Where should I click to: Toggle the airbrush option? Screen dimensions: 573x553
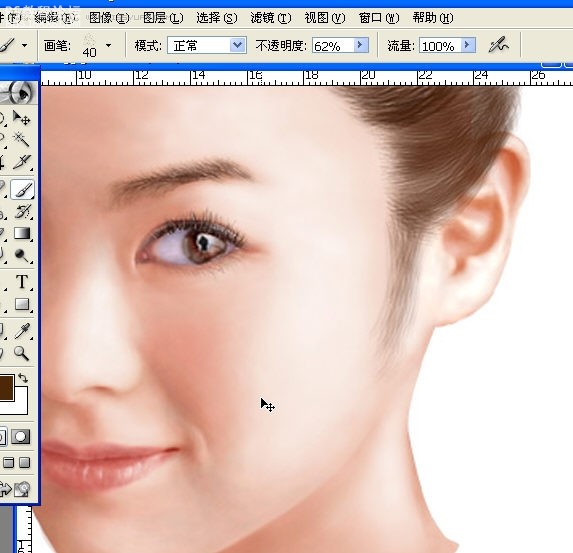tap(499, 45)
